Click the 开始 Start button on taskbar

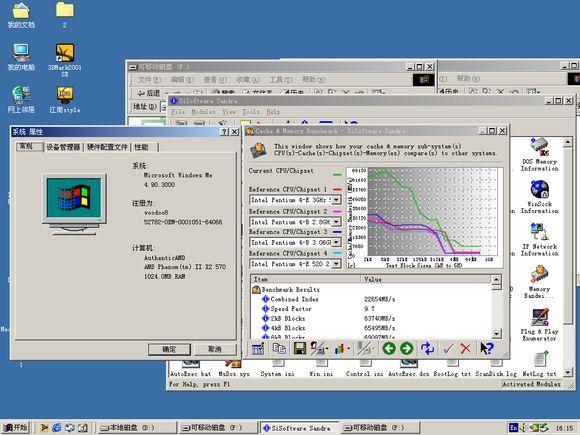[16, 428]
